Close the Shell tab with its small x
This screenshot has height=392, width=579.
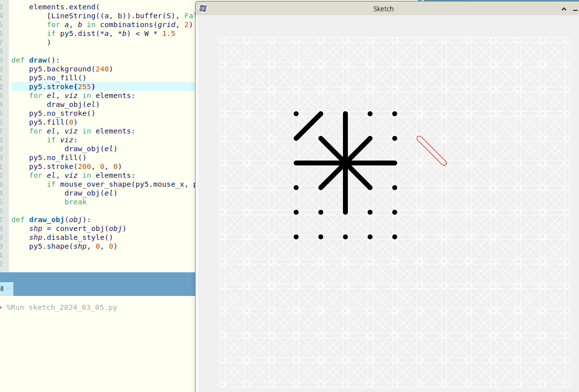[8, 289]
